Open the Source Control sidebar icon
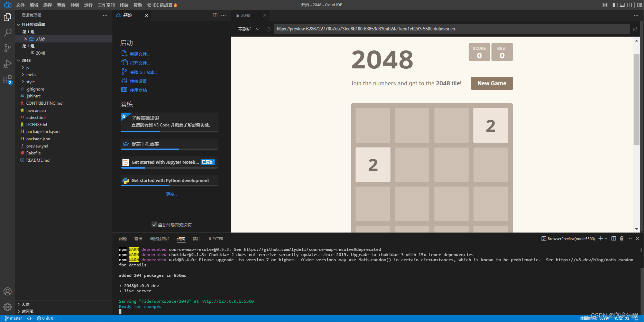 coord(8,48)
